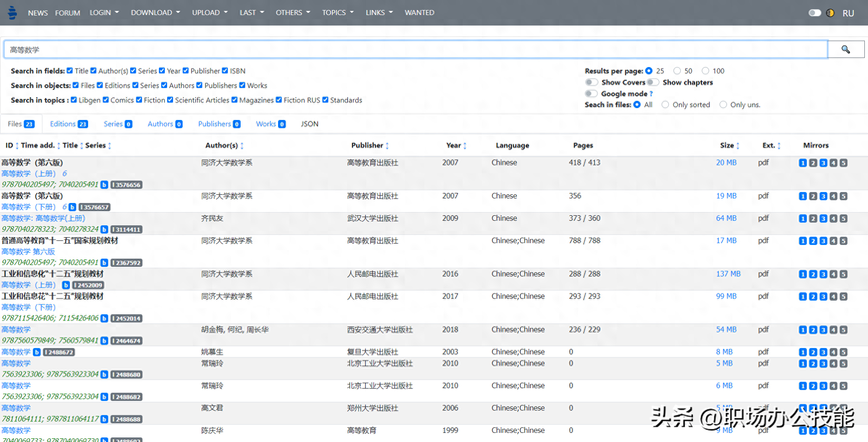
Task: Enable Google mode switch
Action: coord(591,94)
